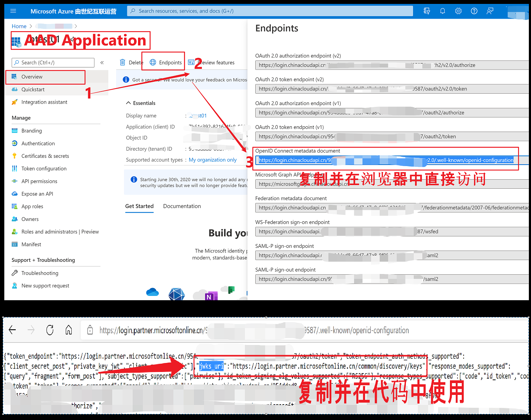Open the Cloud Shell icon in header
This screenshot has width=531, height=420.
tap(427, 11)
